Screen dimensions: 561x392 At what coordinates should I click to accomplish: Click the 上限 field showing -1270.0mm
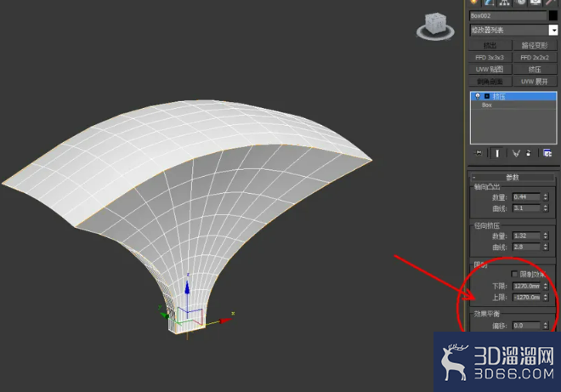(527, 297)
